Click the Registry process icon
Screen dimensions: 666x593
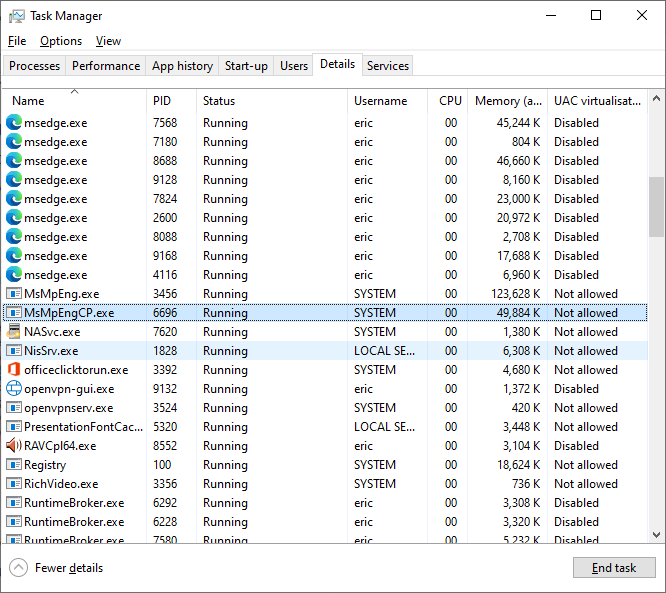pos(14,465)
